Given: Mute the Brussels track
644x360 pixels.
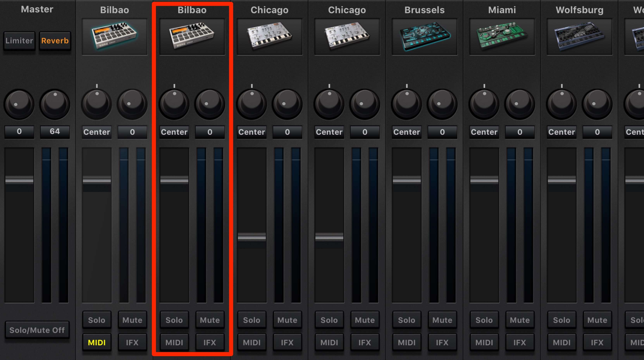Looking at the screenshot, I should (442, 320).
